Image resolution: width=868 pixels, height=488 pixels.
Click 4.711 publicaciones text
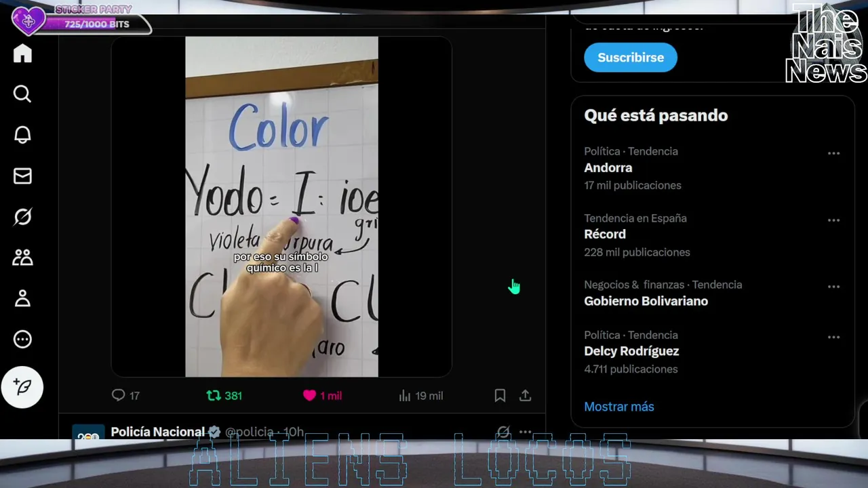tap(631, 369)
